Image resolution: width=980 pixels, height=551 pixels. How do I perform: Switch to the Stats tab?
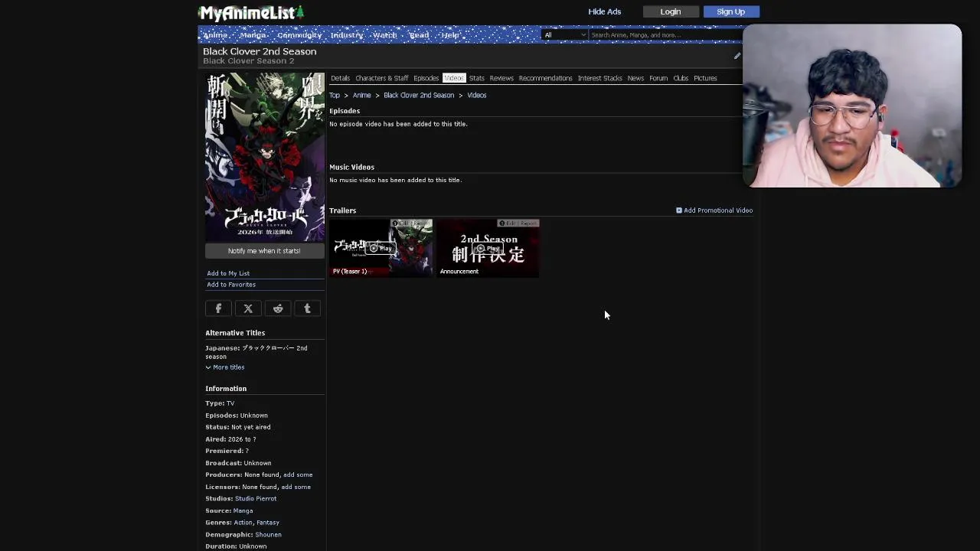pos(476,78)
